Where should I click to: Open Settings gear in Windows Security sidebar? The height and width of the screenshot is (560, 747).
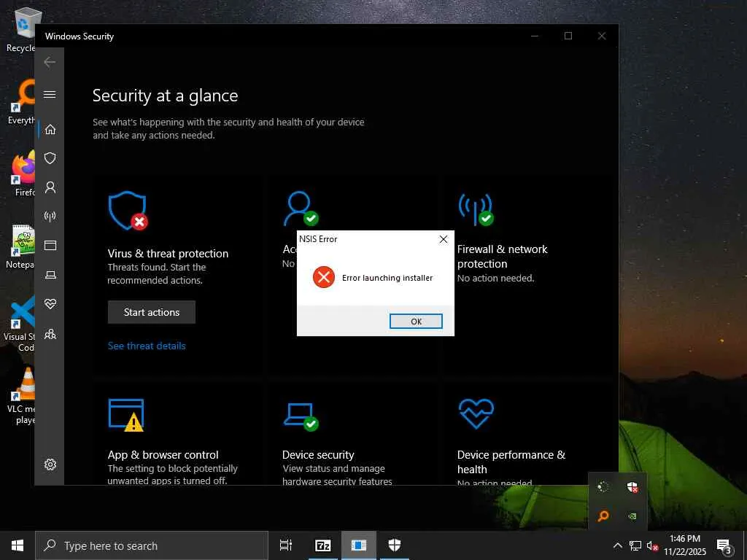coord(50,464)
